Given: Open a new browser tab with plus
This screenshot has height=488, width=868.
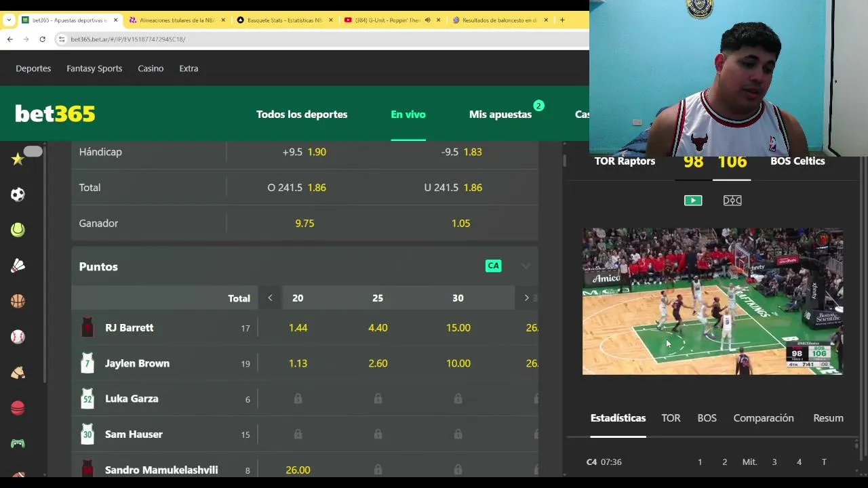Looking at the screenshot, I should coord(562,20).
